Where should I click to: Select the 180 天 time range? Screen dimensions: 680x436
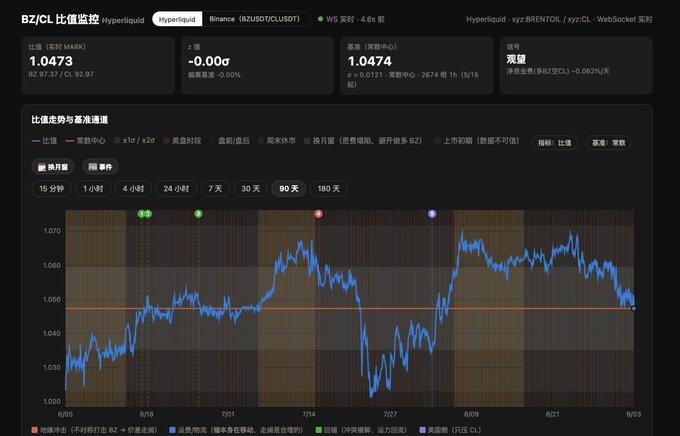(329, 188)
